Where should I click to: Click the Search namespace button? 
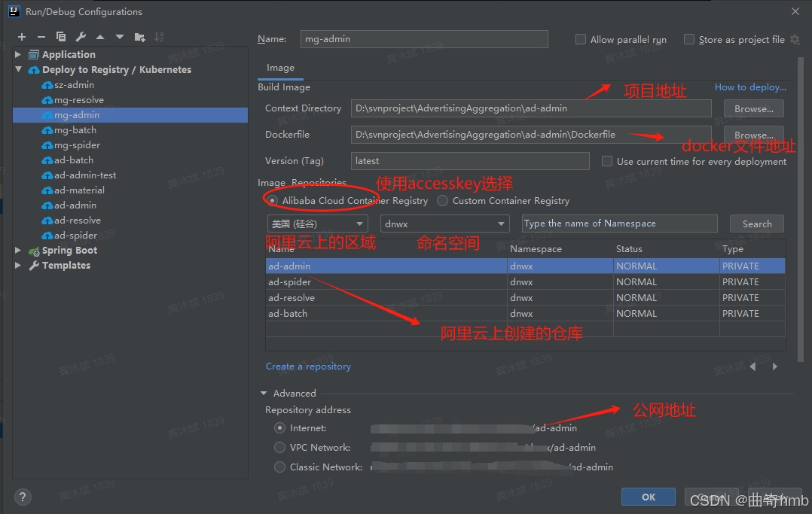(x=756, y=224)
